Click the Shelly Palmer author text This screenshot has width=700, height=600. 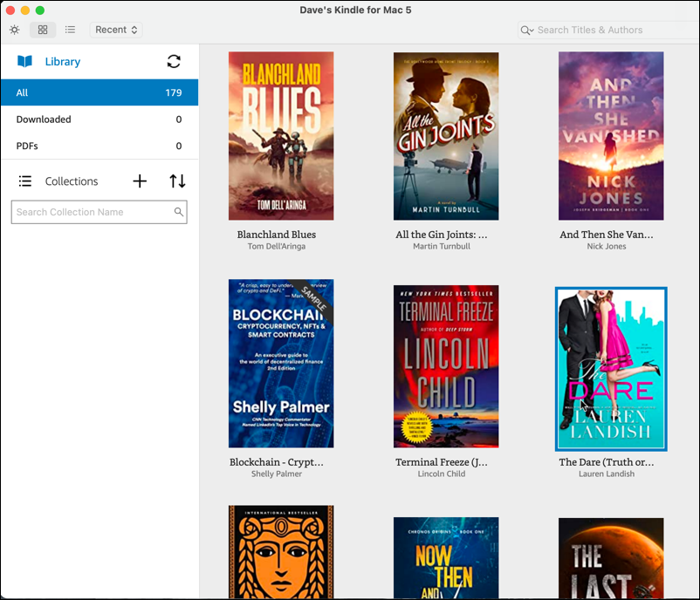(277, 474)
